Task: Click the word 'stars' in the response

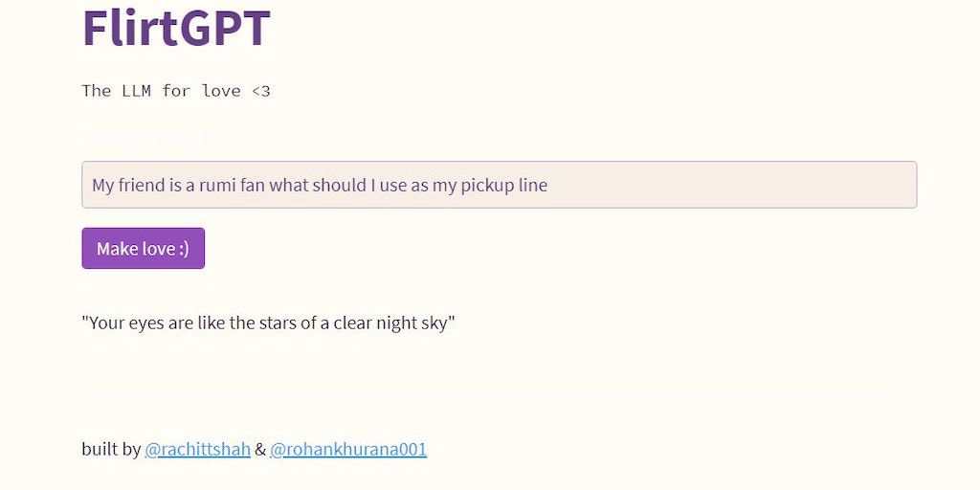Action: pos(274,323)
